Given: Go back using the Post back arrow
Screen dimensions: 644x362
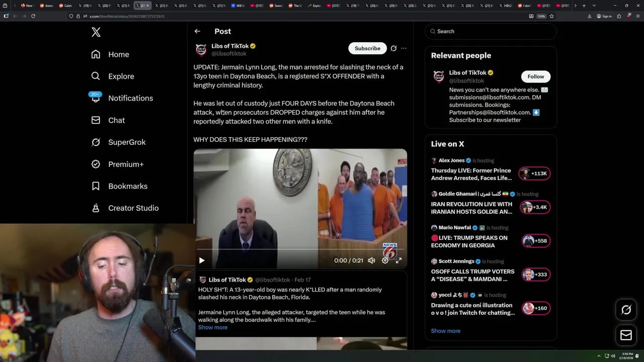Looking at the screenshot, I should [x=197, y=31].
